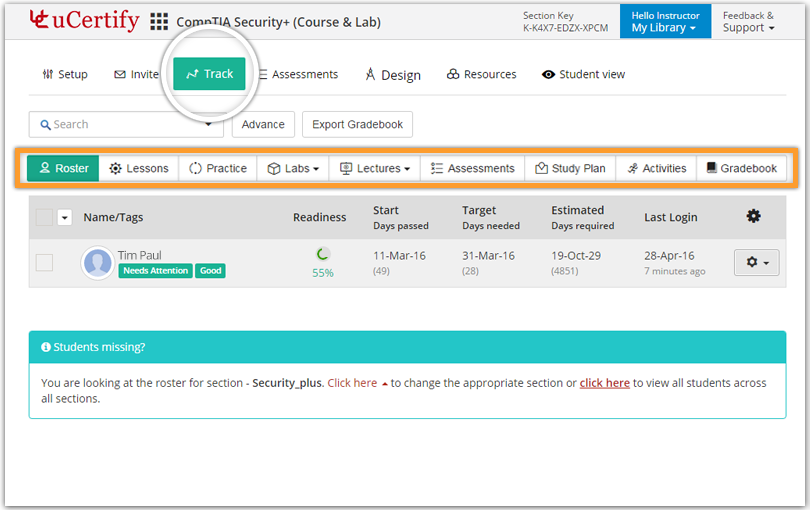This screenshot has width=810, height=510.
Task: Open the Invite tab
Action: [136, 74]
